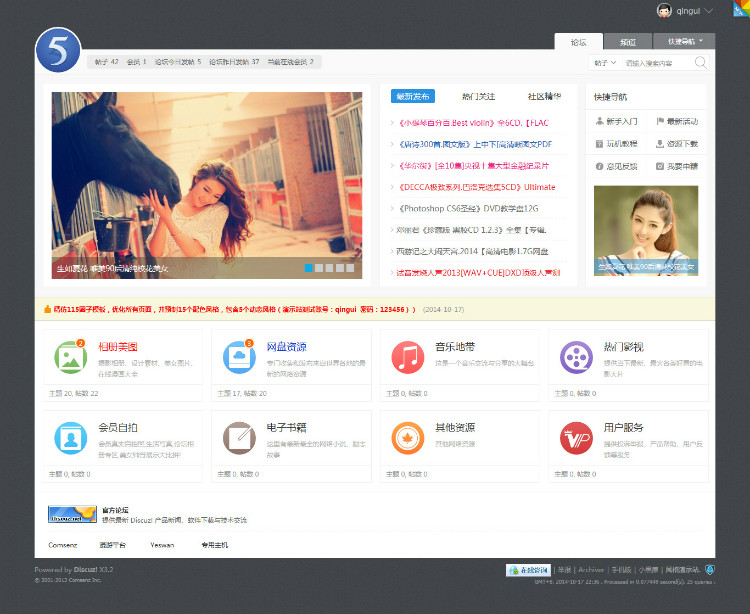The height and width of the screenshot is (614, 750).
Task: Open the Archiver footer link
Action: coord(591,570)
